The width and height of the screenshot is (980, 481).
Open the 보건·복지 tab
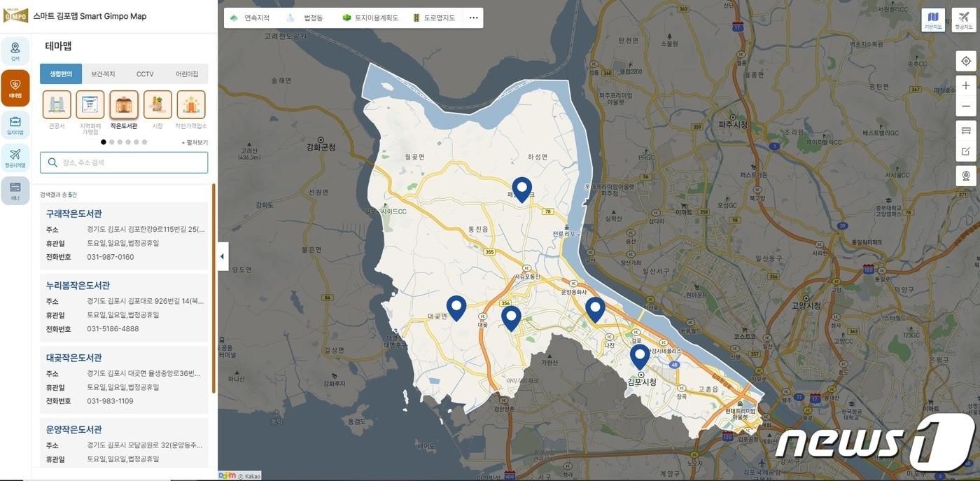(103, 74)
